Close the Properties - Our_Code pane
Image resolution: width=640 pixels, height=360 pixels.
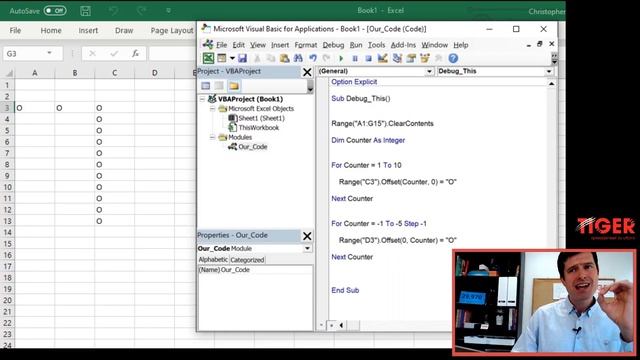307,236
